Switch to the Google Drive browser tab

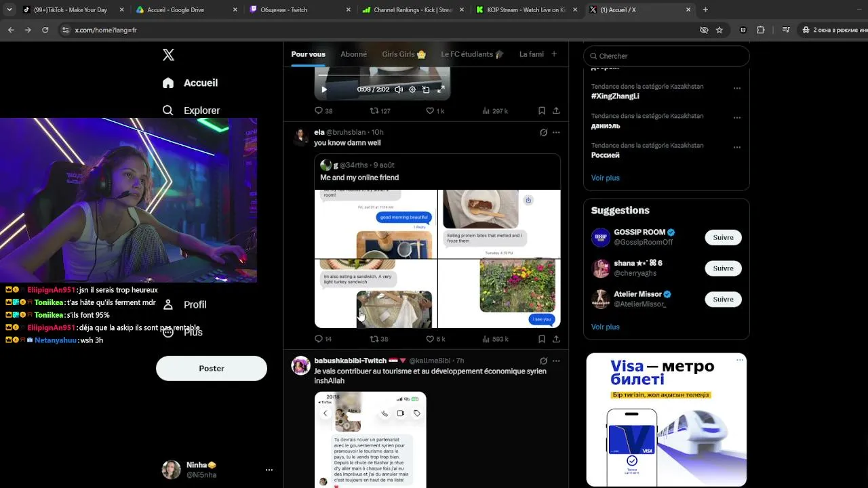(186, 10)
